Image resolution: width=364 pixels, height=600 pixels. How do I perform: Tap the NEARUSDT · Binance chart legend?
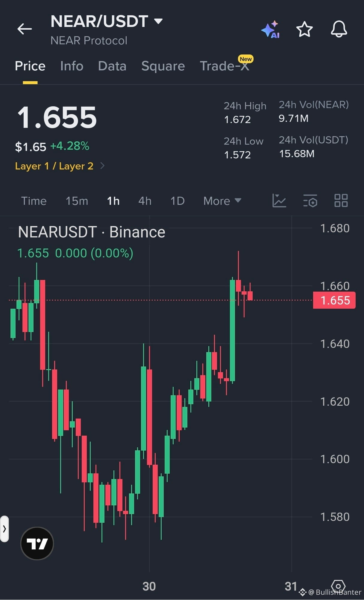coord(92,232)
